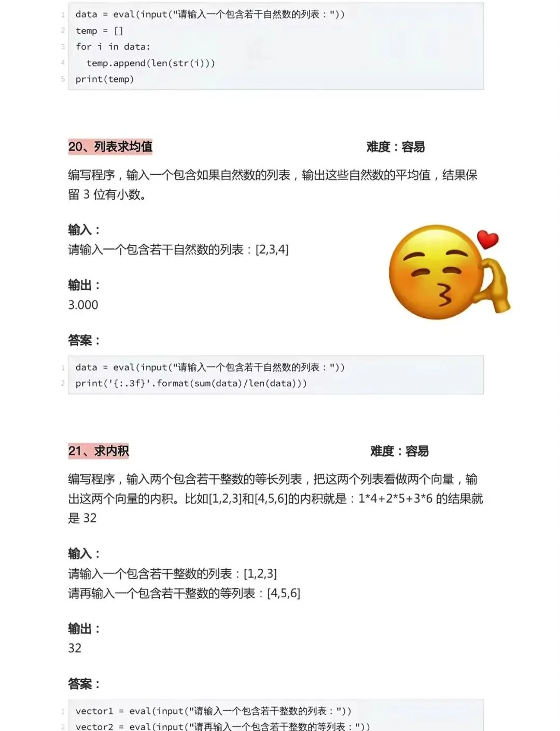Click the 答案： label under question 21
560x731 pixels.
(84, 684)
